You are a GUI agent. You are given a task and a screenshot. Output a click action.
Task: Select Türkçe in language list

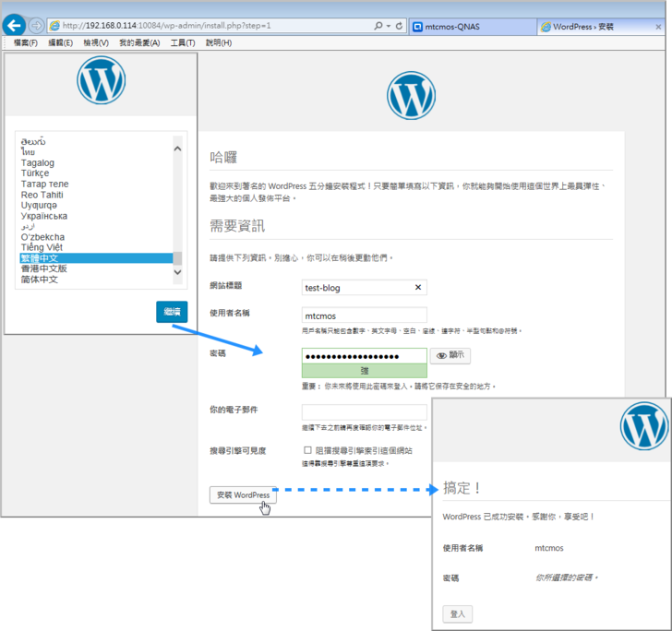click(96, 173)
